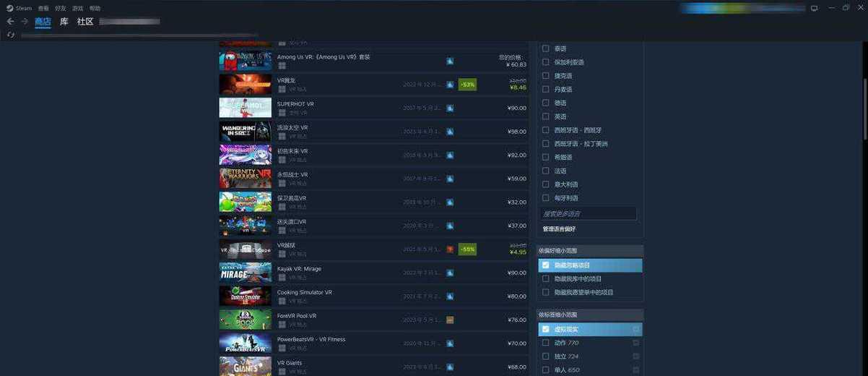Screen dimensions: 868x376
Task: Click VR platform icon for VR Giants
Action: [450, 367]
